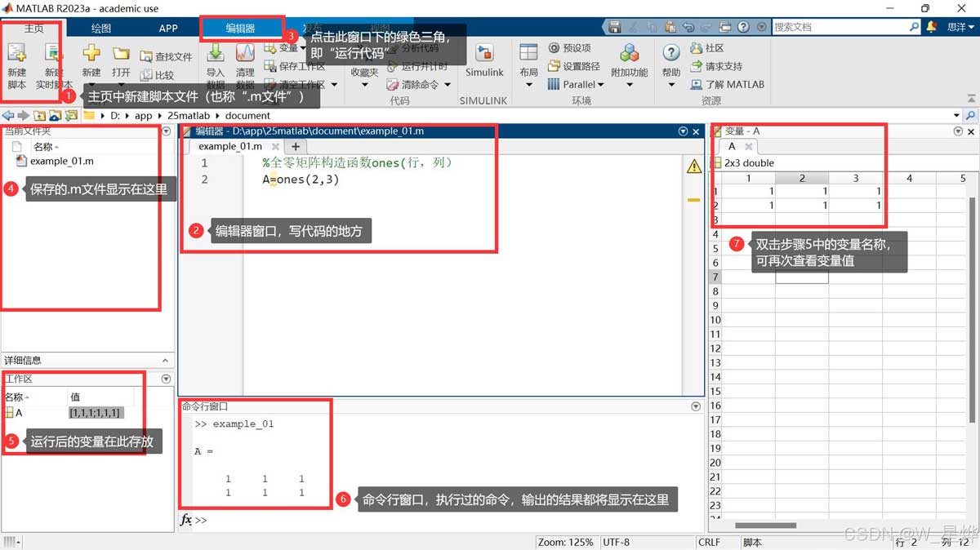Viewport: 980px width, 550px height.
Task: Click the fx function browser icon
Action: click(x=186, y=520)
